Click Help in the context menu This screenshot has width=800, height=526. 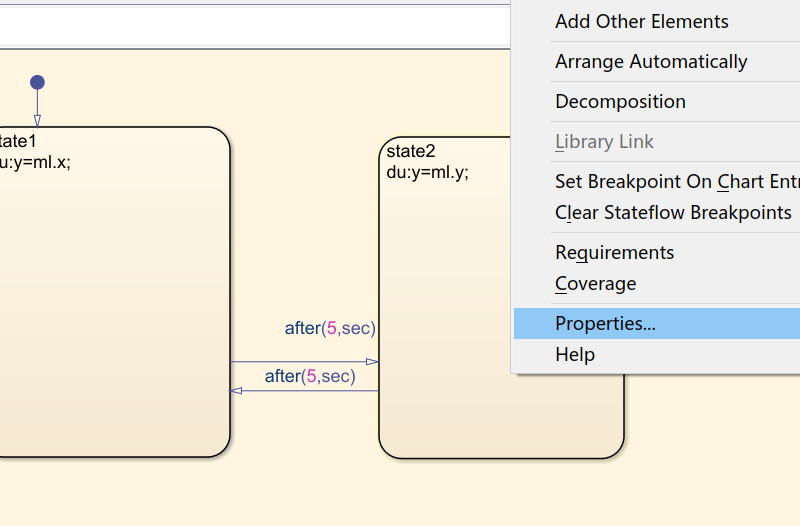[575, 354]
